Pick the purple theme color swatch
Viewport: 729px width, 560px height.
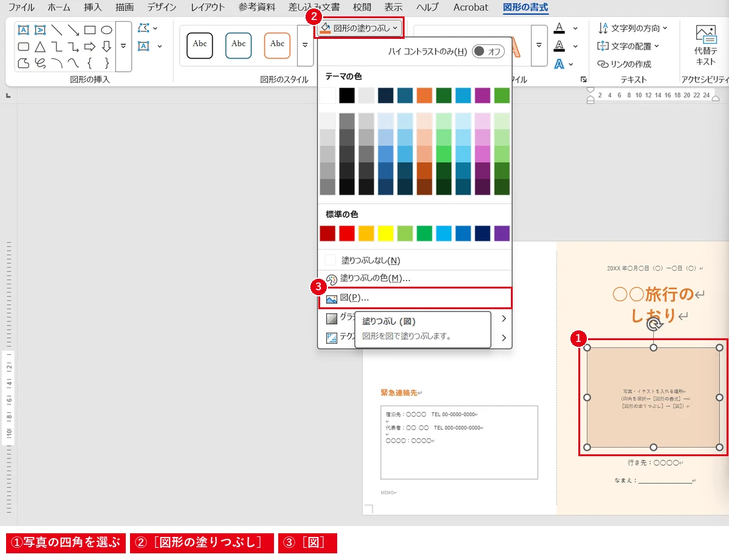tap(482, 95)
